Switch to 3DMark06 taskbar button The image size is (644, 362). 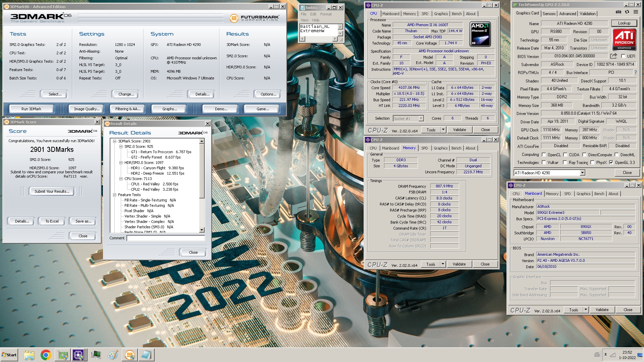[130, 355]
